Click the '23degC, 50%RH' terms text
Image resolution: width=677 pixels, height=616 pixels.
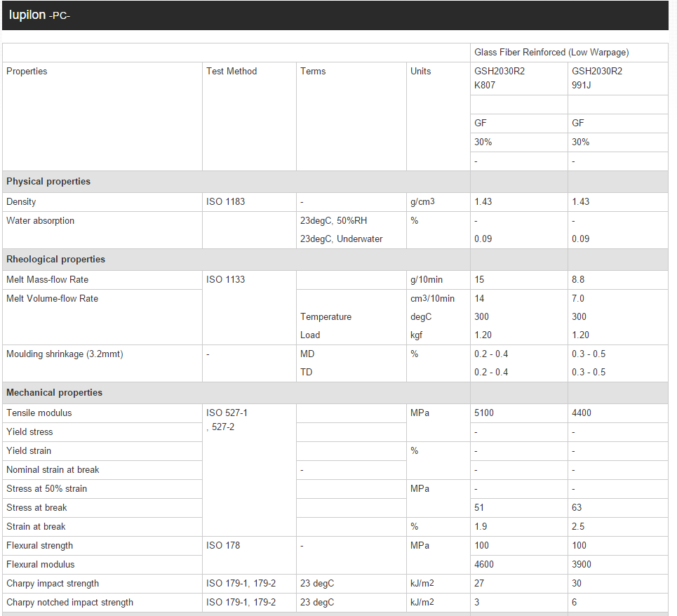pos(333,220)
